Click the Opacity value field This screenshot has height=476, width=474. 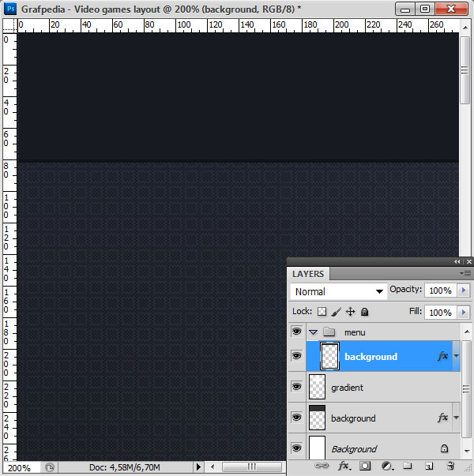(441, 290)
